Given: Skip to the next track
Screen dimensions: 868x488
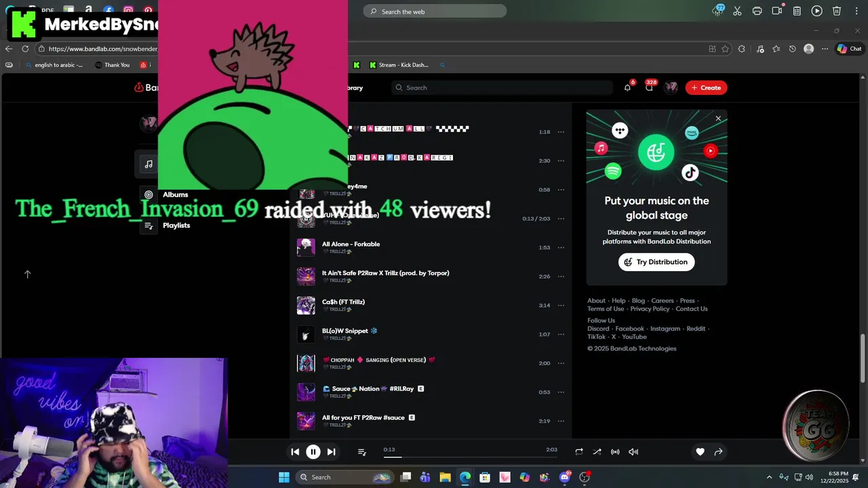Looking at the screenshot, I should point(331,451).
